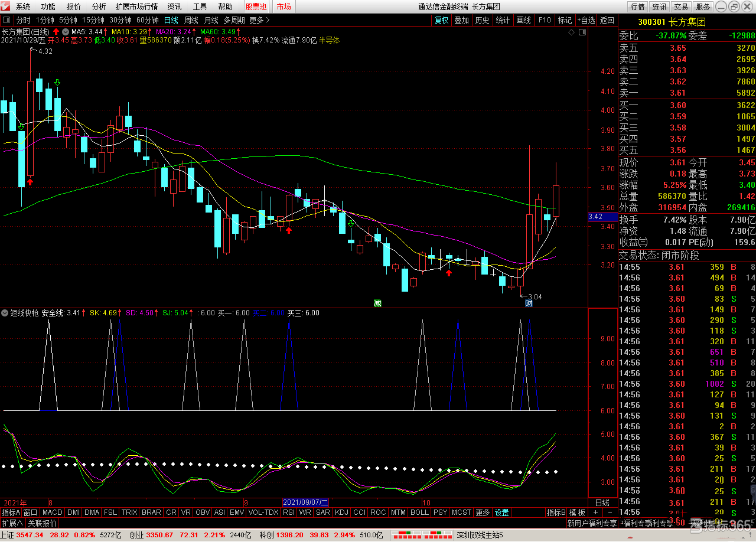Image resolution: width=756 pixels, height=542 pixels.
Task: Open the 系统 menu
Action: coord(23,6)
